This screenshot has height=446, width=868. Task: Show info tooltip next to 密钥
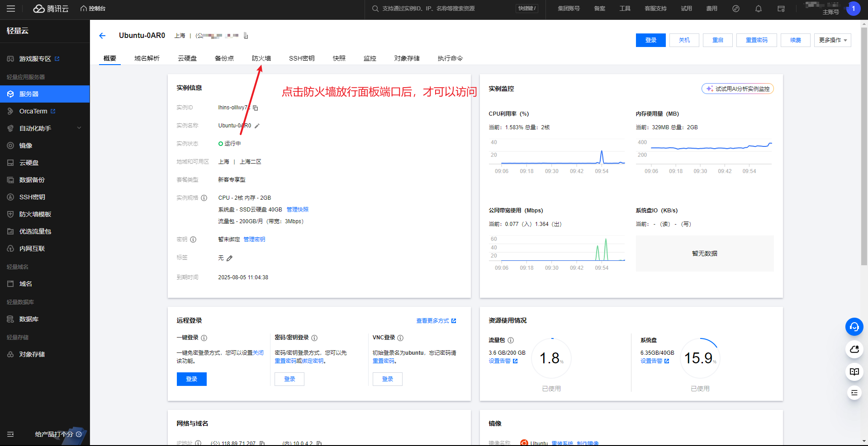(193, 239)
